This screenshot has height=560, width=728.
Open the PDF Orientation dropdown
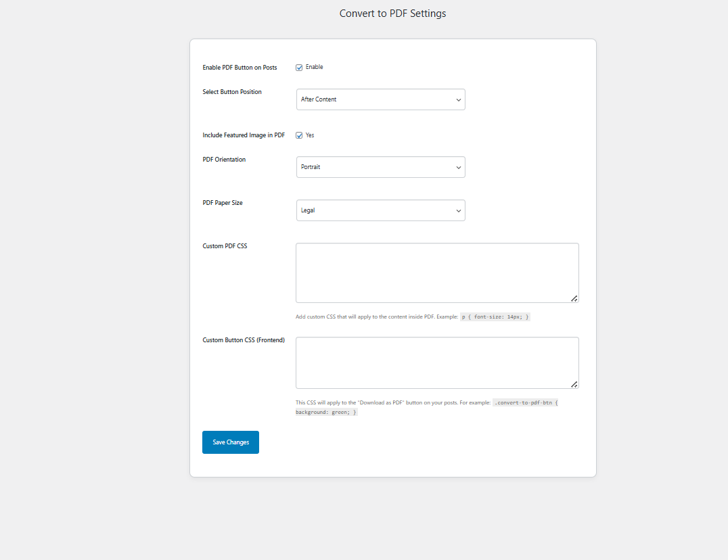click(380, 167)
